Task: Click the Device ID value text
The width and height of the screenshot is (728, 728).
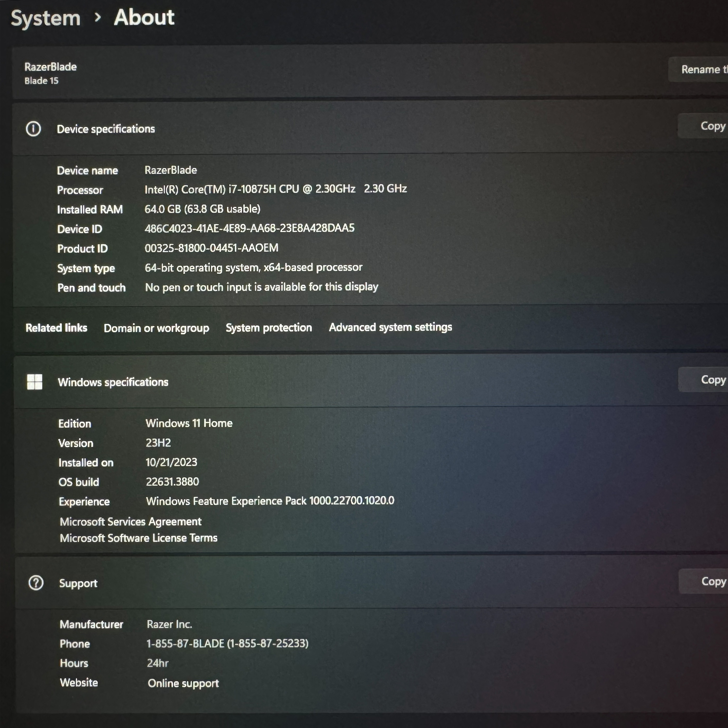Action: tap(249, 228)
